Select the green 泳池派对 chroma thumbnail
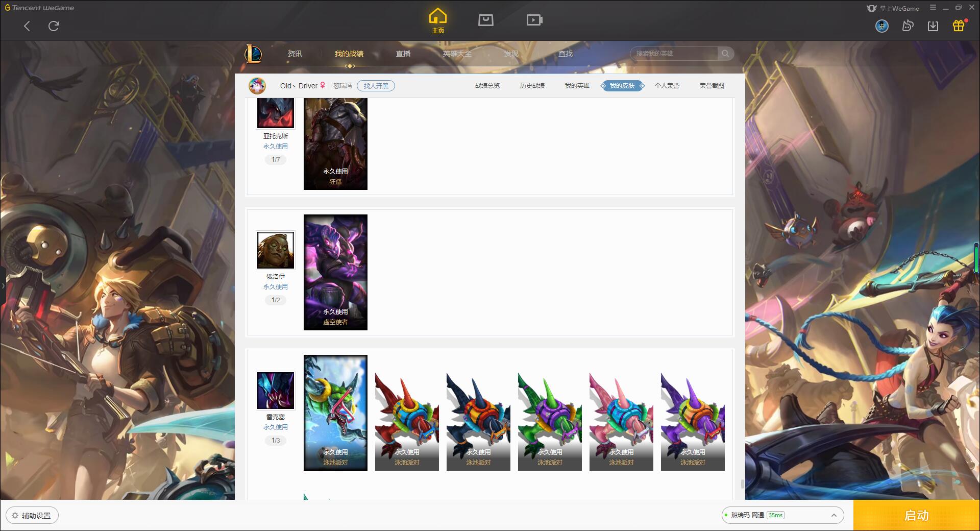This screenshot has height=531, width=980. (x=550, y=421)
